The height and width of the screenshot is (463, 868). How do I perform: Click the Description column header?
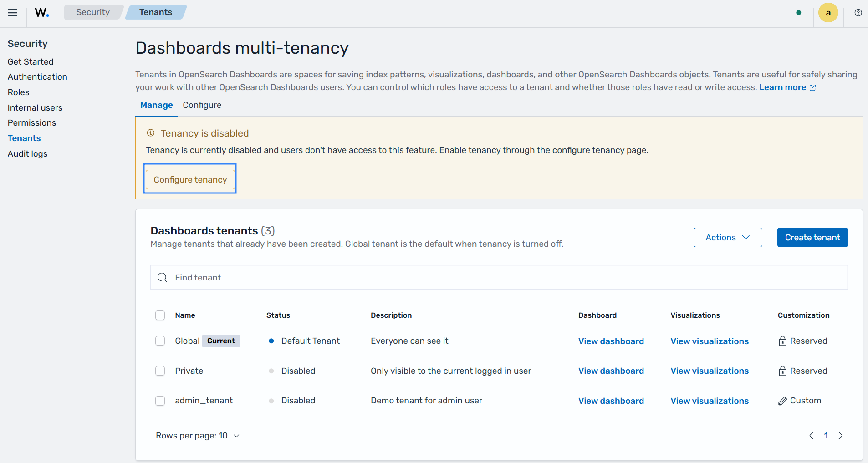pos(391,315)
